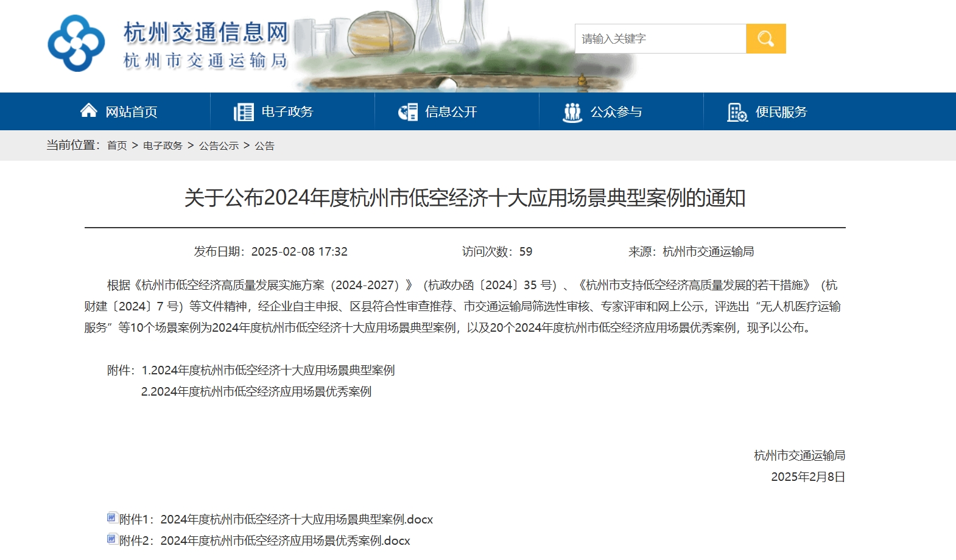The width and height of the screenshot is (956, 560).
Task: Click the document icon beside 附件2
Action: [112, 539]
